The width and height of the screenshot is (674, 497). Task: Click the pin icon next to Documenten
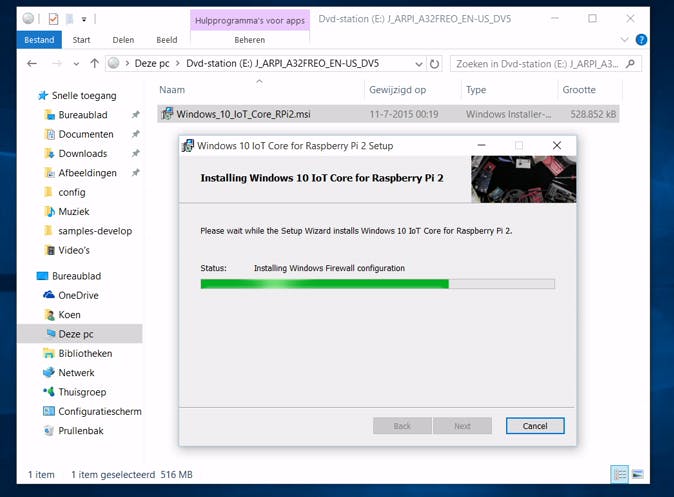[135, 134]
